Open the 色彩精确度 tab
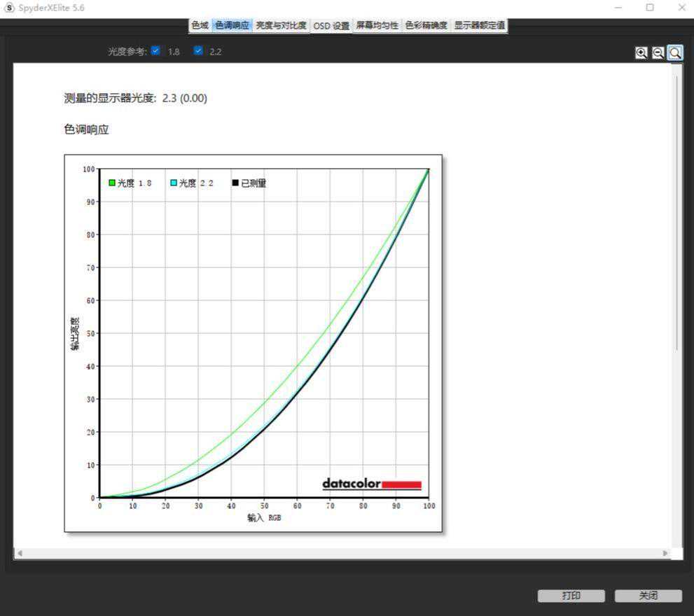 click(426, 25)
